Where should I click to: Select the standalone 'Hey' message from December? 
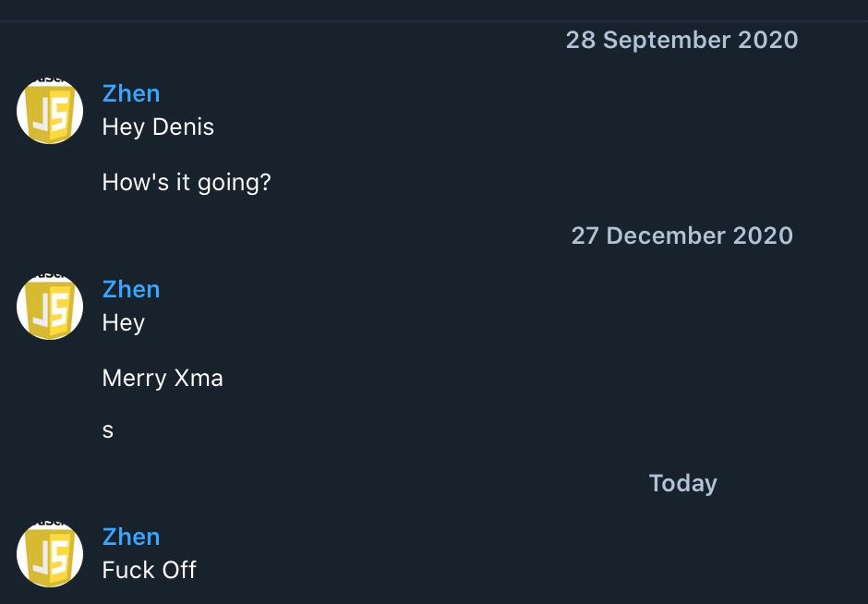(124, 323)
